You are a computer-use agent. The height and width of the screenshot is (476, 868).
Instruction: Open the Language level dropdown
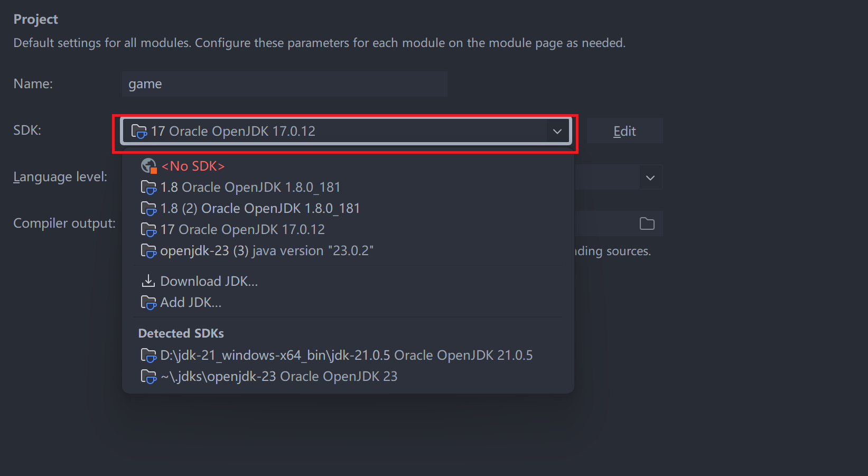point(650,177)
